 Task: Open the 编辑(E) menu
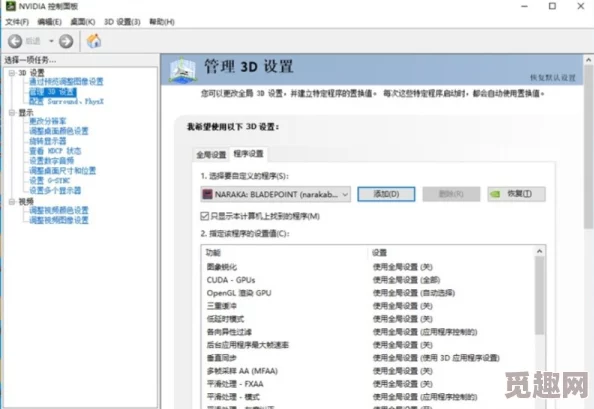pyautogui.click(x=49, y=22)
